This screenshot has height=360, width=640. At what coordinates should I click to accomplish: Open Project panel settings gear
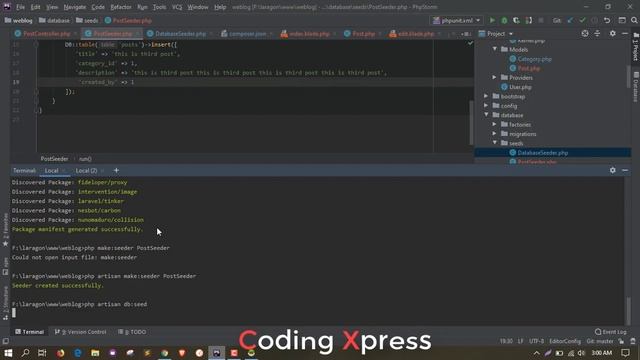pyautogui.click(x=613, y=33)
